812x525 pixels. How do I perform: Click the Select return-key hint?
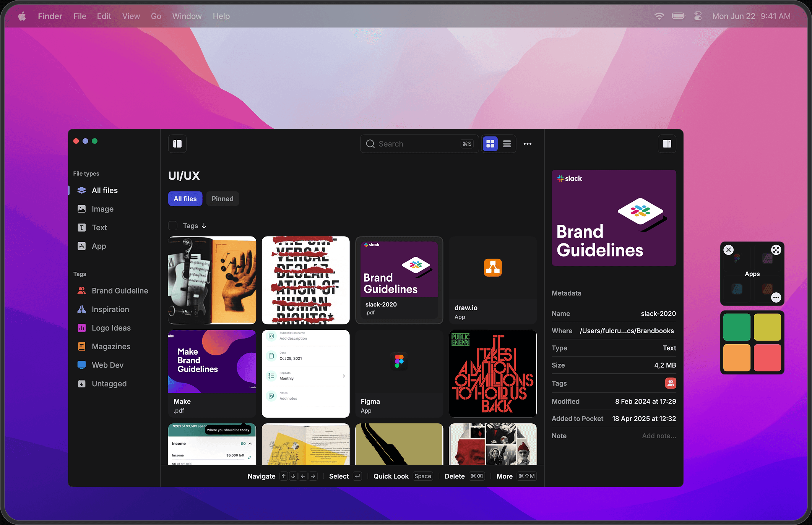coord(357,476)
